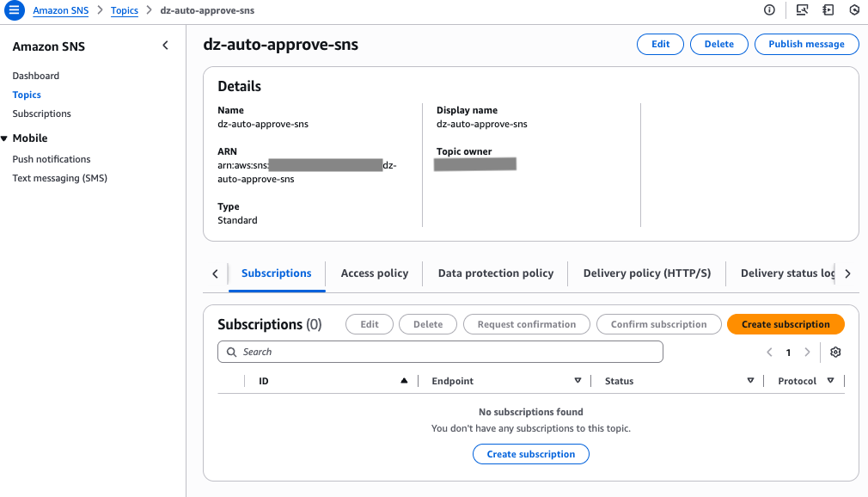Click Create subscription button under empty table
Image resolution: width=868 pixels, height=497 pixels.
coord(531,454)
